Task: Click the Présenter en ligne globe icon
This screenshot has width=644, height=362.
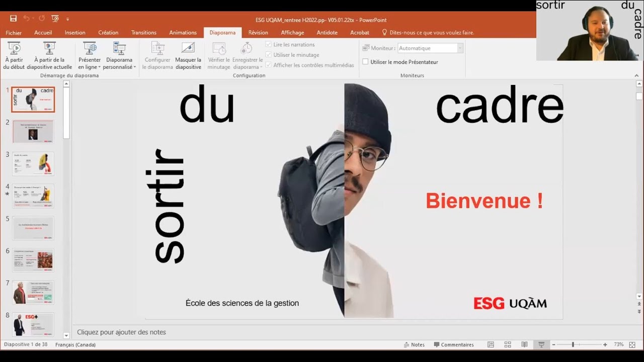Action: click(90, 49)
